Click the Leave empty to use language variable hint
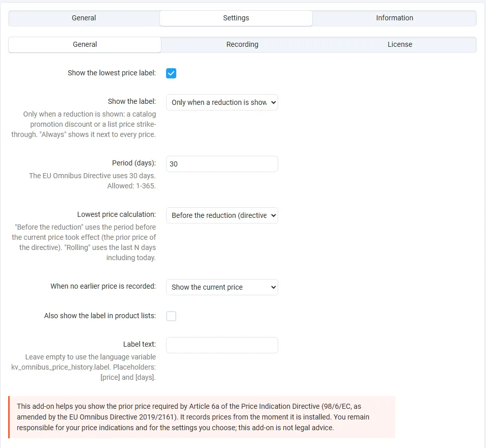This screenshot has width=486, height=448. pos(84,367)
